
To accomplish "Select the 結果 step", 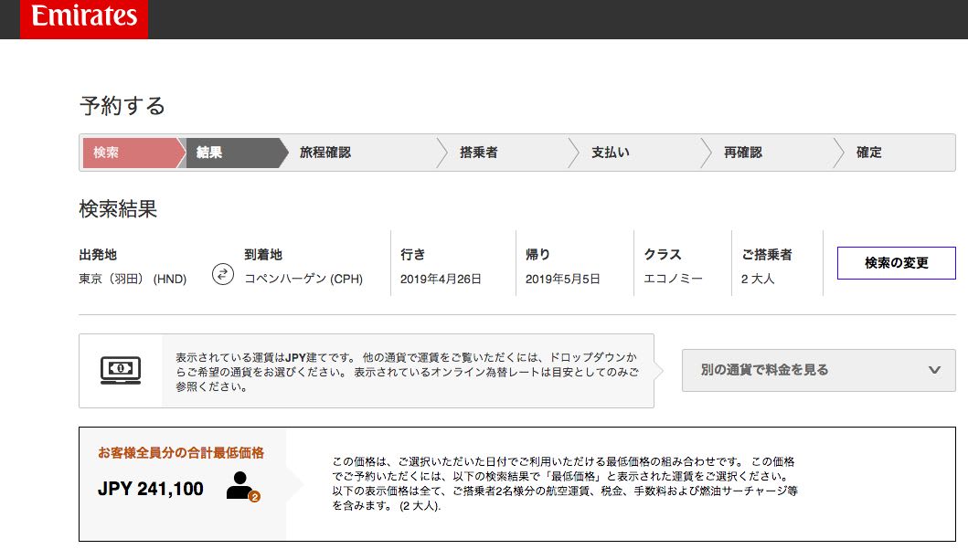I will tap(236, 153).
